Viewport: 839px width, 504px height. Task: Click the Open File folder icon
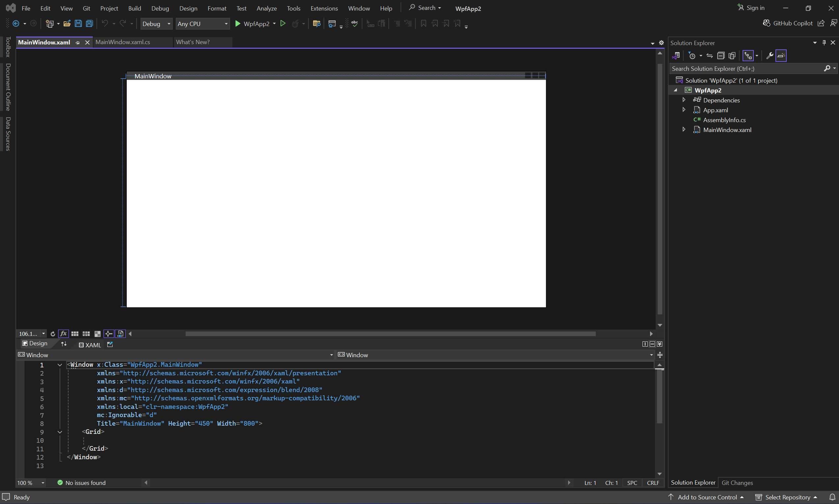tap(67, 23)
